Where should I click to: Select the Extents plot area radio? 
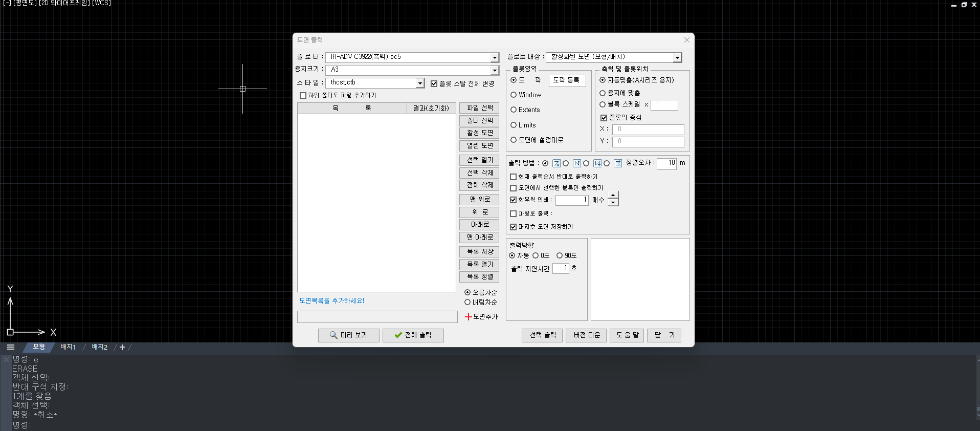coord(514,110)
